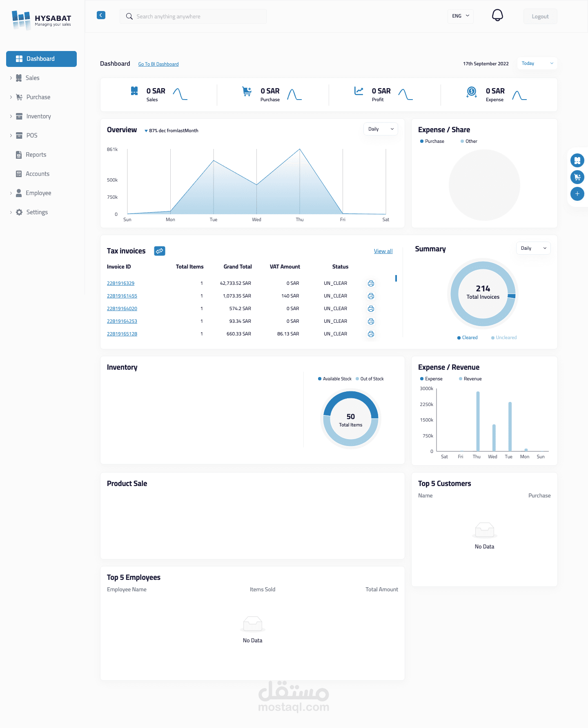
Task: Focus the Search anything anywhere field
Action: tap(193, 16)
